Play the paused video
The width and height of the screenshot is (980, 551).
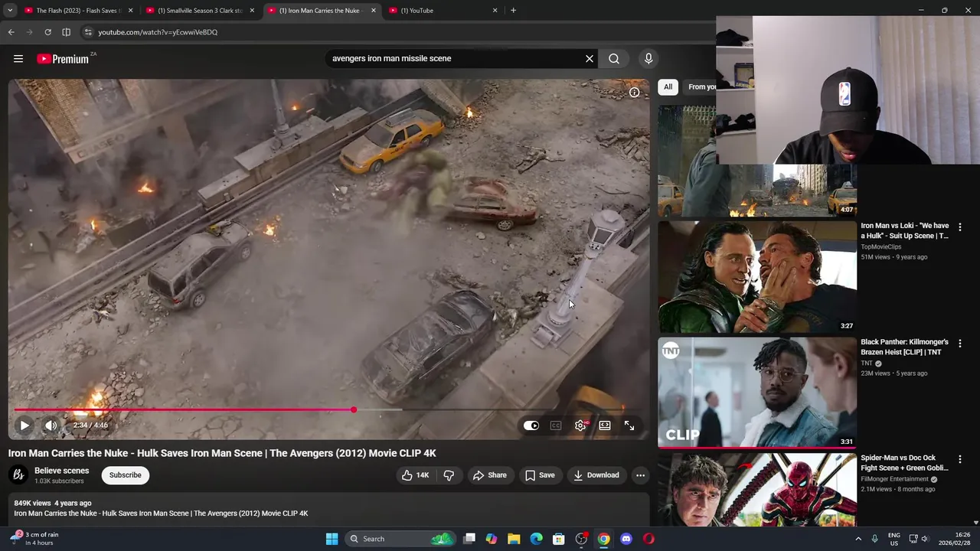(24, 425)
